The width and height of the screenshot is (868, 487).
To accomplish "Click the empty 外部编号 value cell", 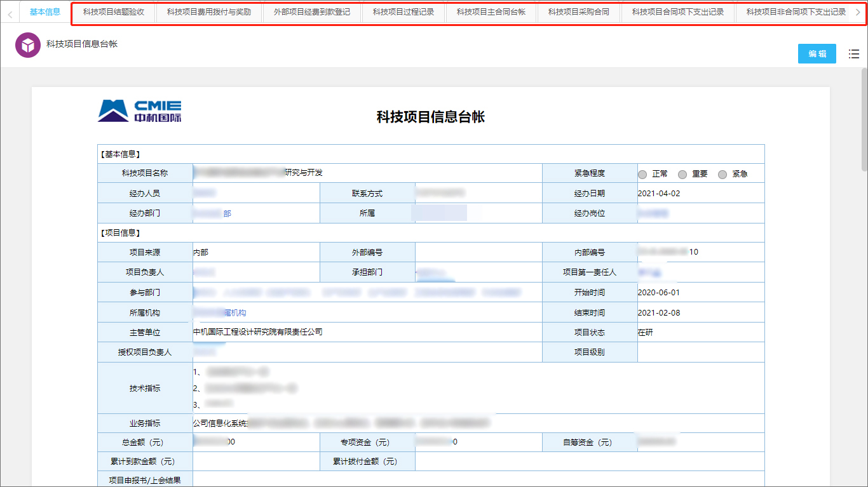I will coord(478,253).
